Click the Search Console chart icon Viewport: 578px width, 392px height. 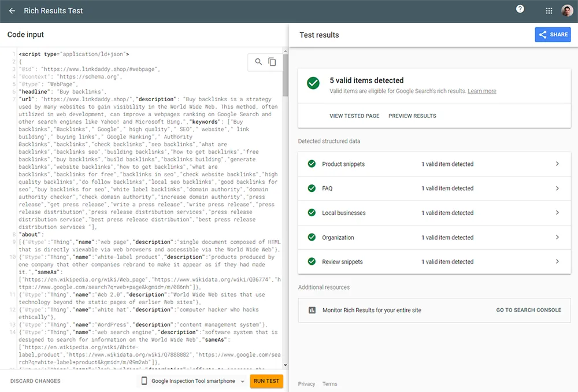312,310
